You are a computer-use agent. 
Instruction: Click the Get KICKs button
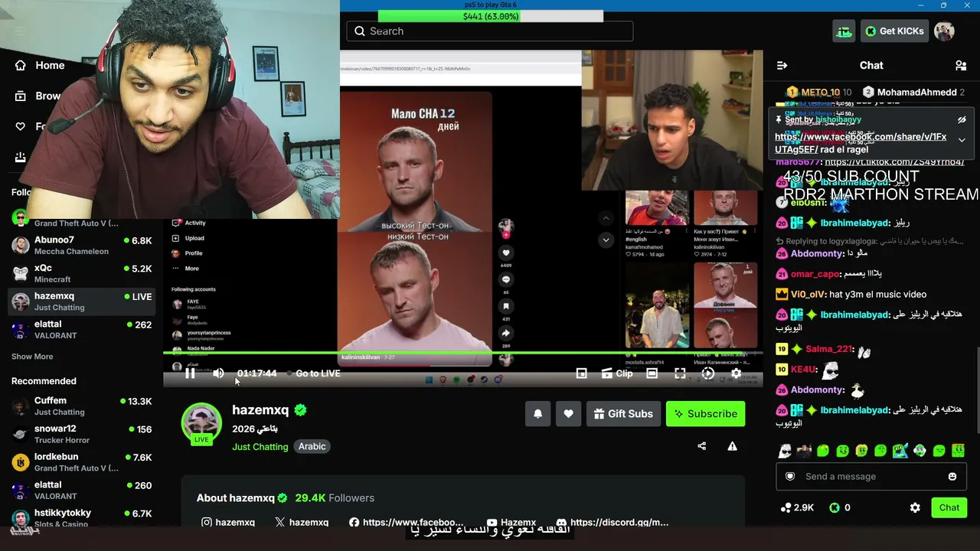894,31
